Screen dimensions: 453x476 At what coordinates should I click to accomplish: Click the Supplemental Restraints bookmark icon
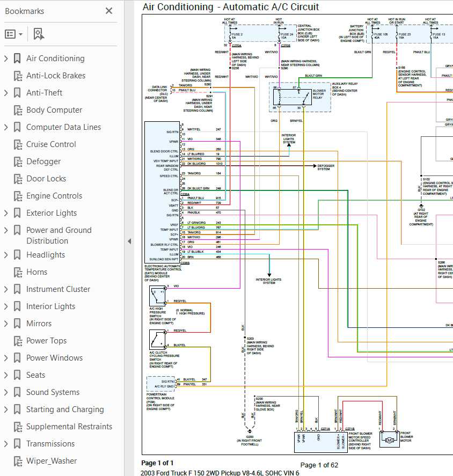pyautogui.click(x=18, y=427)
